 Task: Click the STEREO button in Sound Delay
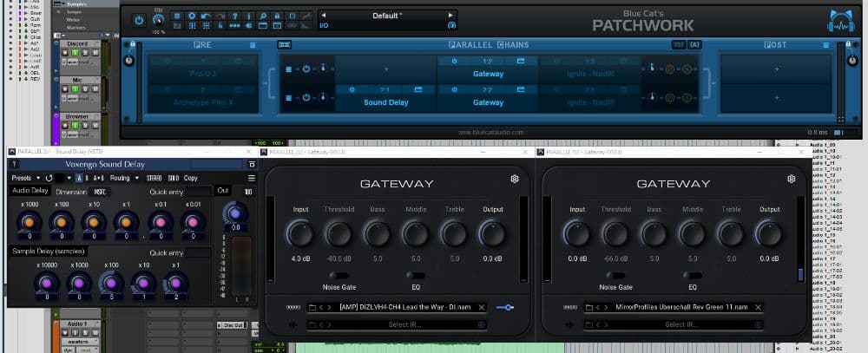tap(154, 178)
